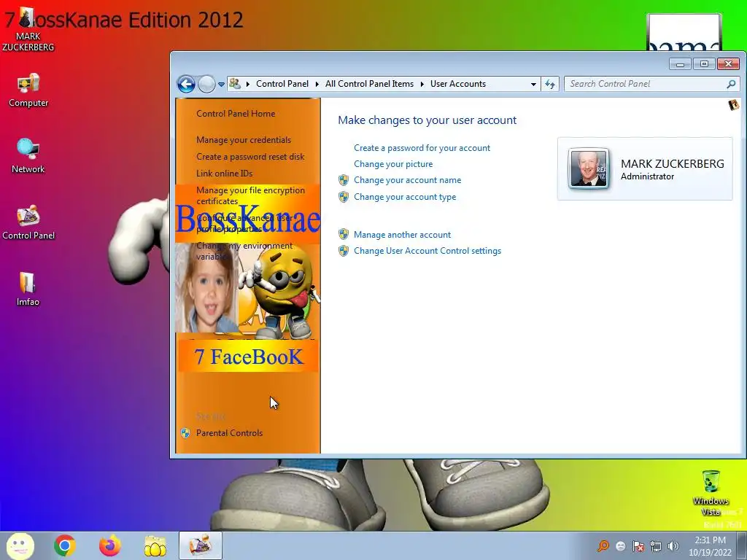Click the search magnifier icon
This screenshot has height=560, width=747.
click(731, 85)
